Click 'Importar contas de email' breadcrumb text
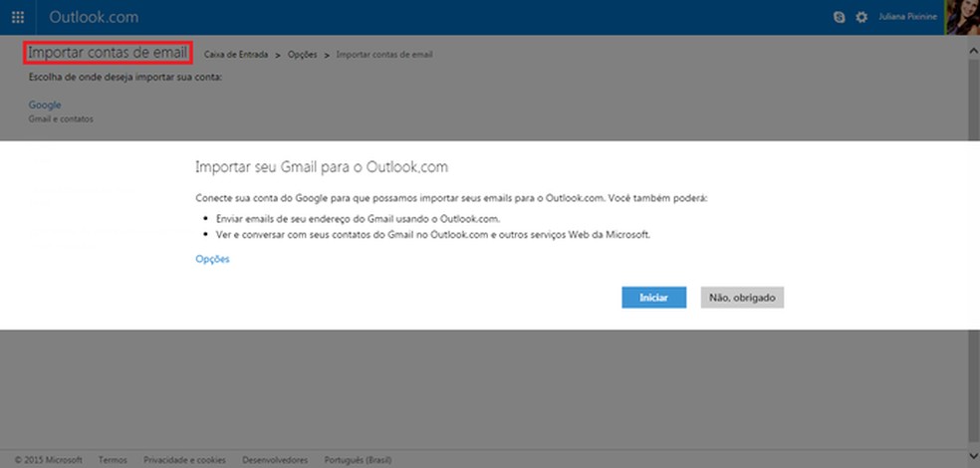Screen dimensions: 980x468 coord(384,55)
